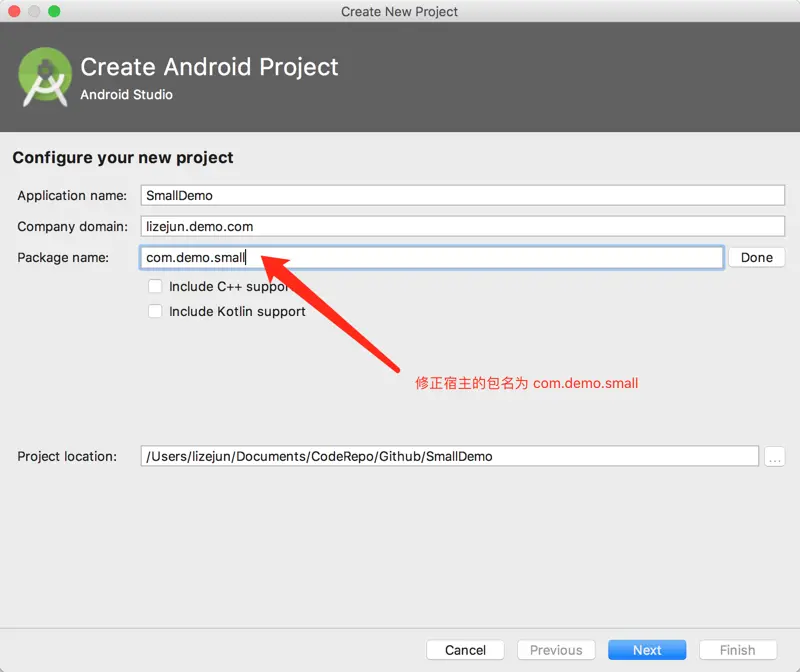
Task: Click the 'Configure your new project' heading
Action: coord(123,158)
